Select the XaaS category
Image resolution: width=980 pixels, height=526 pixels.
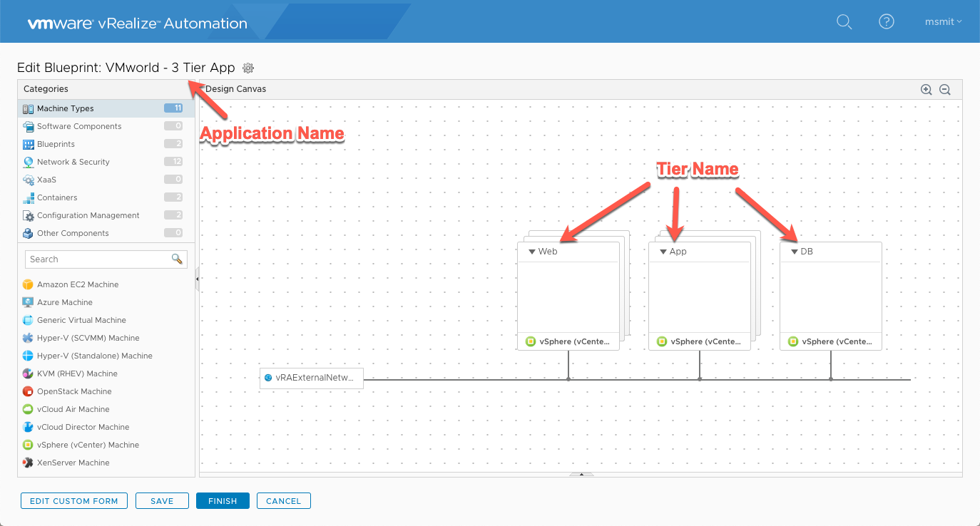click(x=106, y=180)
